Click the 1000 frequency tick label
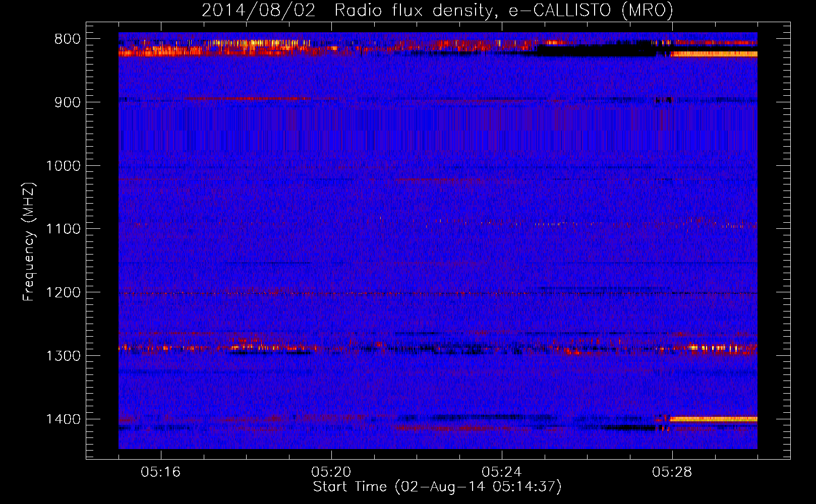The height and width of the screenshot is (504, 816). 63,166
